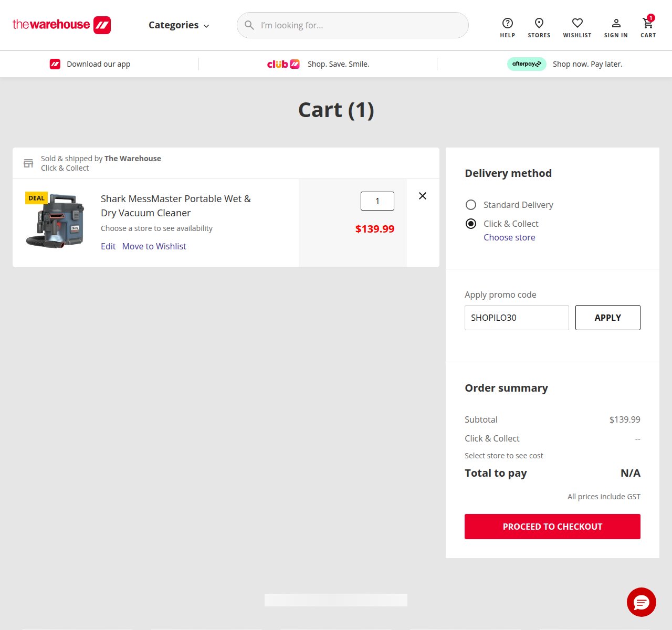Viewport: 672px width, 630px height.
Task: Click the "Select store to see cost" note
Action: (x=504, y=456)
